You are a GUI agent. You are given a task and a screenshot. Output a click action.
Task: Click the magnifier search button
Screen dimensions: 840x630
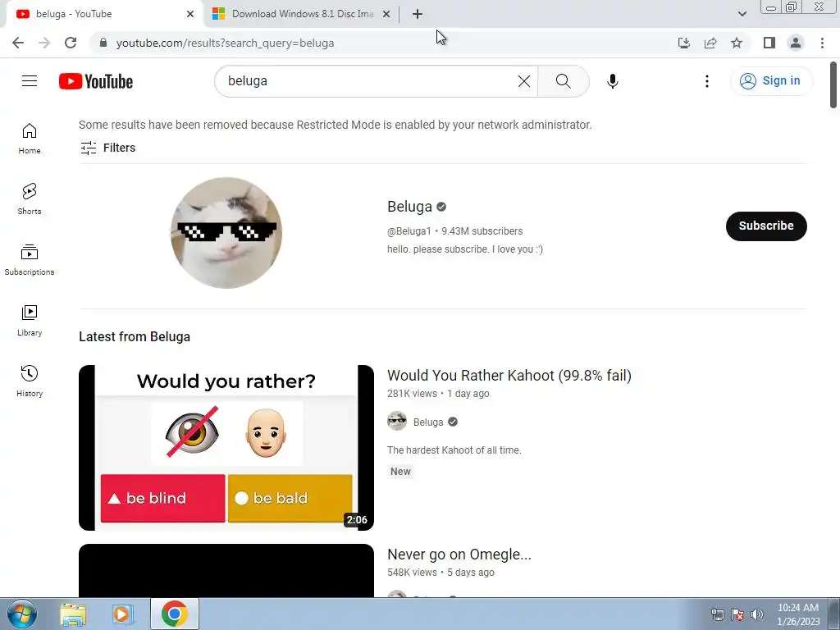pos(563,81)
